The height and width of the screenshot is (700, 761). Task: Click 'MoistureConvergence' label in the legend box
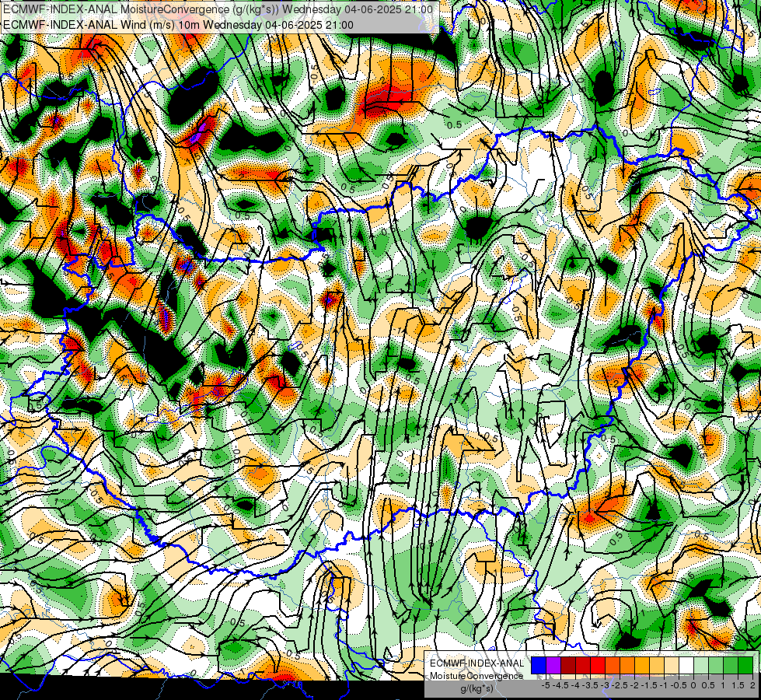(476, 676)
